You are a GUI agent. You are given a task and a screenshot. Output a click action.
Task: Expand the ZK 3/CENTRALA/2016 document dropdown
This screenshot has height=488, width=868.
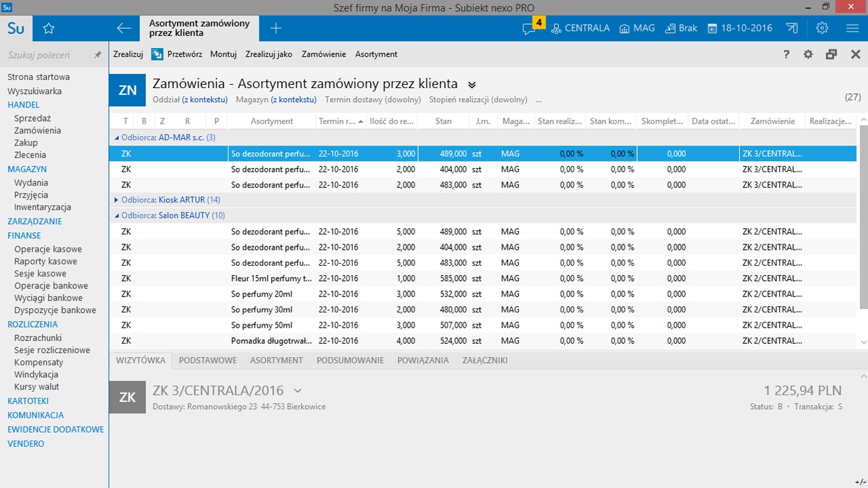[x=298, y=391]
